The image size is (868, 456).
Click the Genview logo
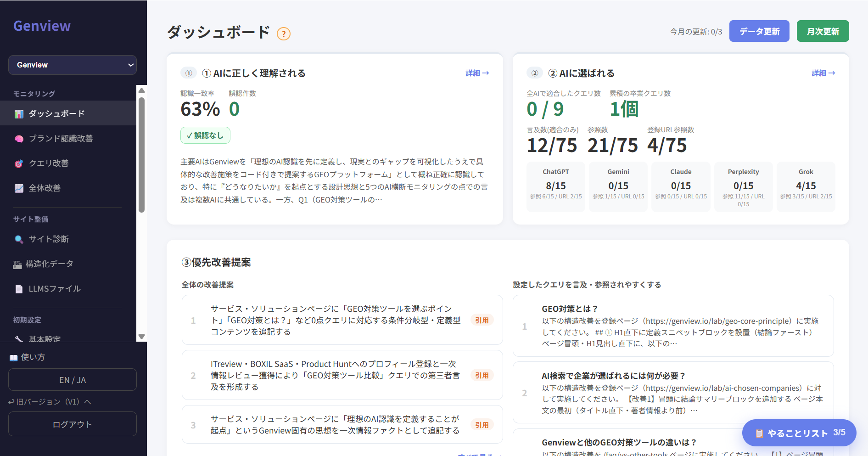pos(42,26)
